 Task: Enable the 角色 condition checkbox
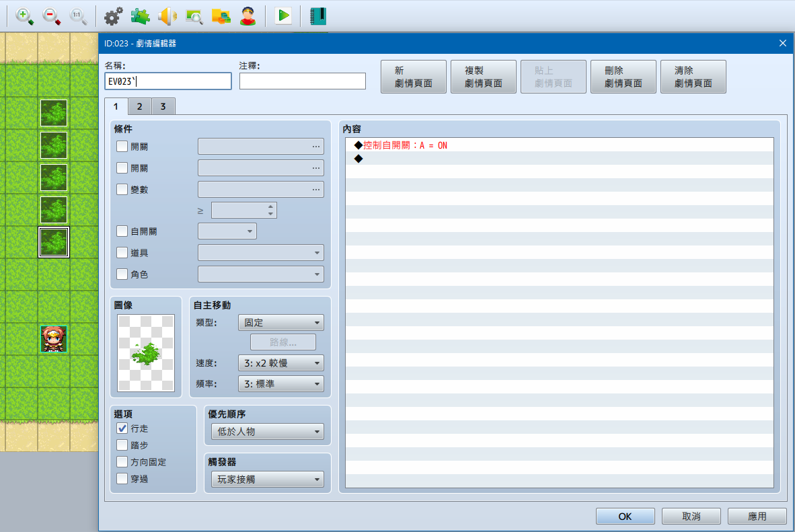[x=122, y=274]
